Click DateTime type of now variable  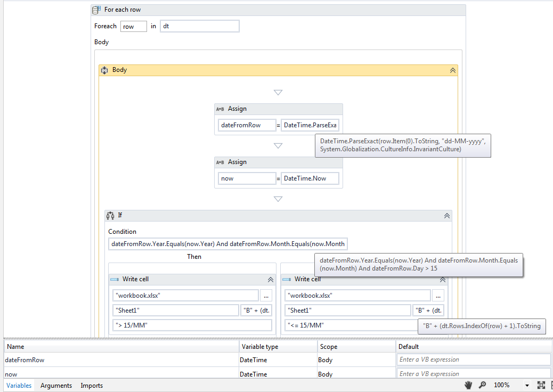(278, 373)
